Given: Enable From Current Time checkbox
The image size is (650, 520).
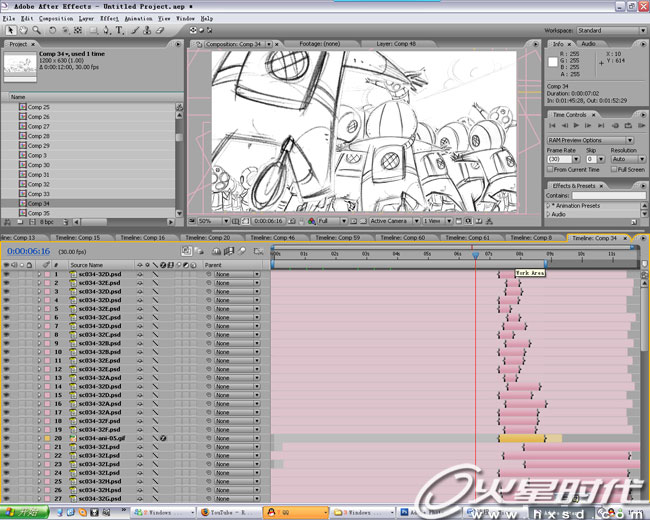Looking at the screenshot, I should click(550, 170).
